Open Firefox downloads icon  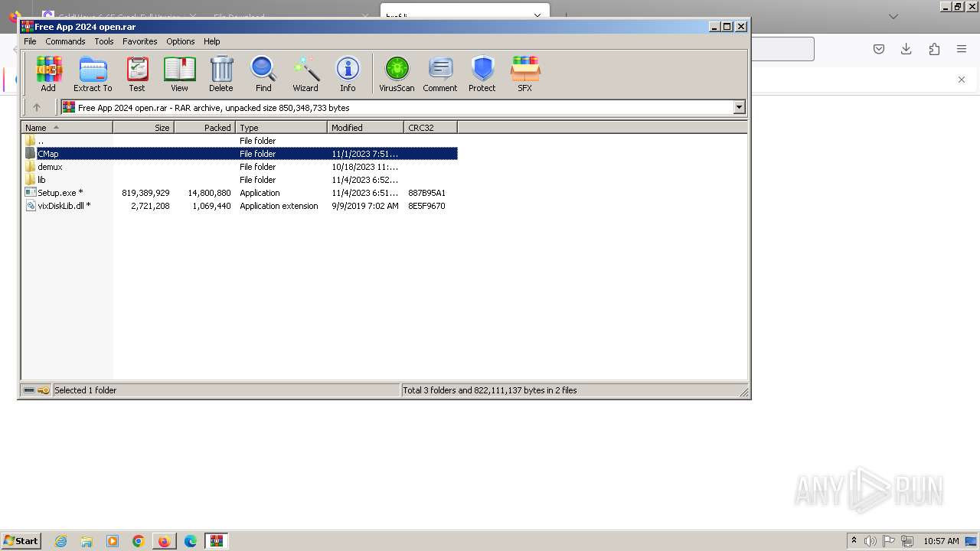(x=906, y=49)
